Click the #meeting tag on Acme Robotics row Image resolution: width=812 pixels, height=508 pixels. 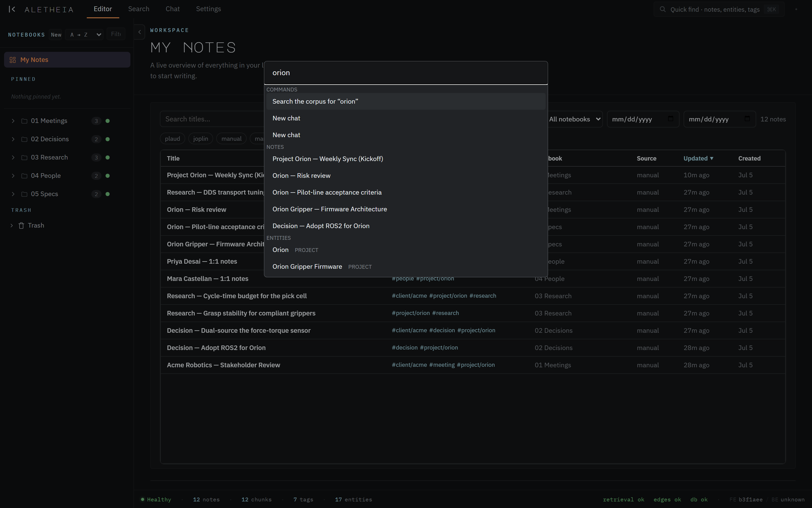(442, 365)
